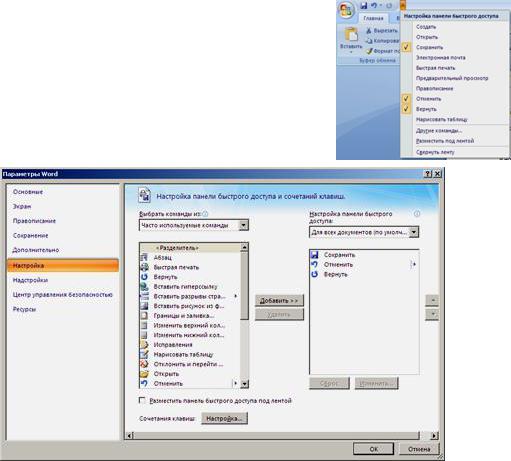This screenshot has width=511, height=461.
Task: Open the Главная ribbon tab
Action: click(x=373, y=18)
